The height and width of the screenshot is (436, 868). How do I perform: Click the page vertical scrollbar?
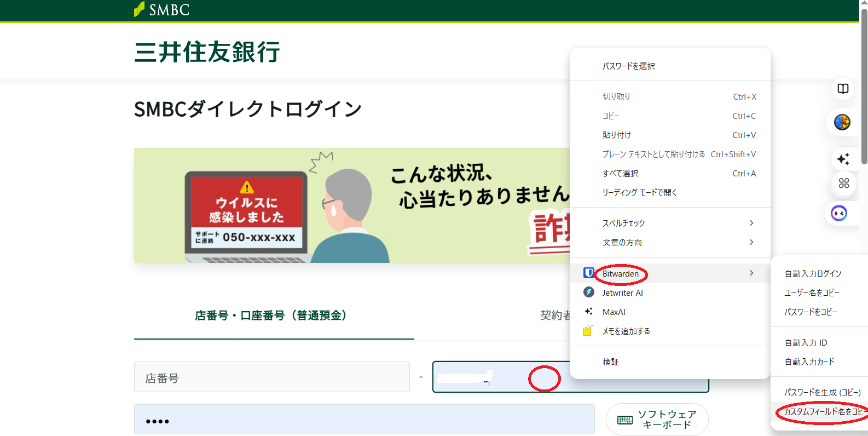pos(864,88)
